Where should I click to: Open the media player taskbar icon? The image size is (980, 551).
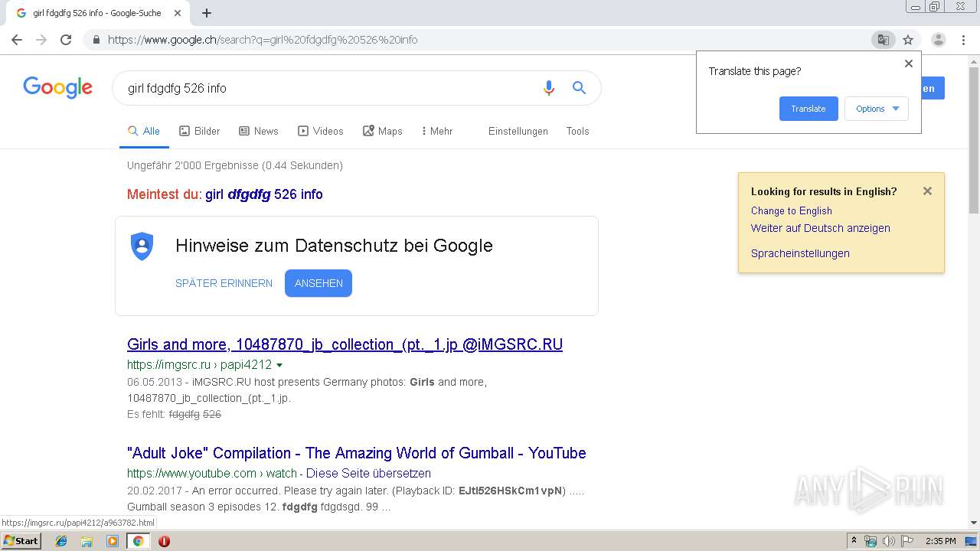pos(113,541)
